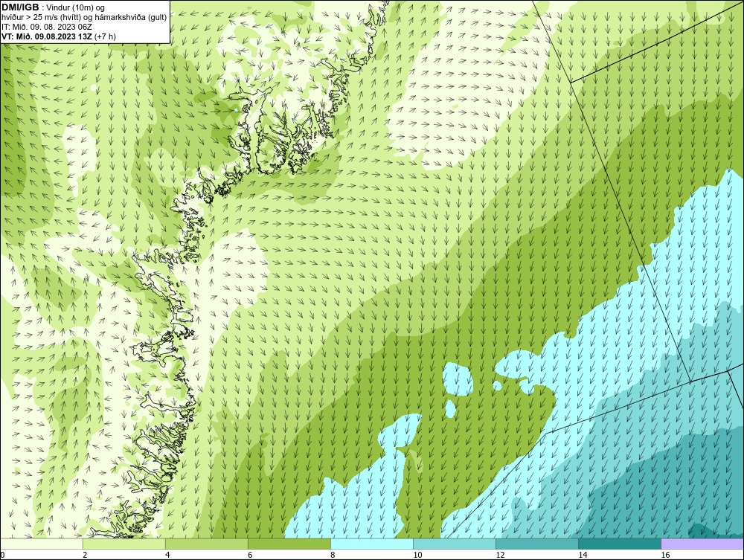Click the legend label '10'

pos(417,555)
